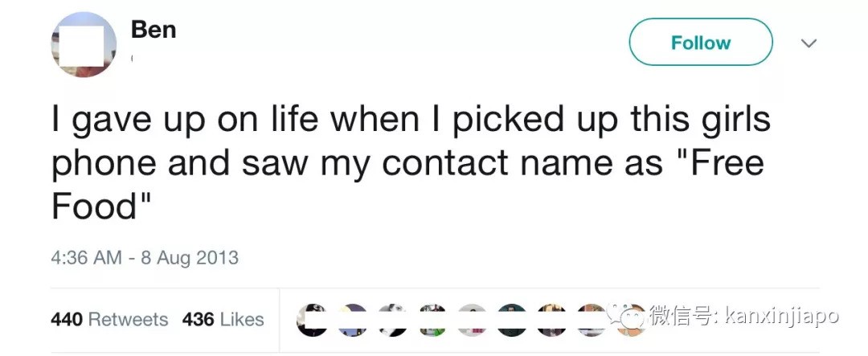Viewport: 868px width, 356px height.
Task: View the 440 Retweets list
Action: coord(109,319)
